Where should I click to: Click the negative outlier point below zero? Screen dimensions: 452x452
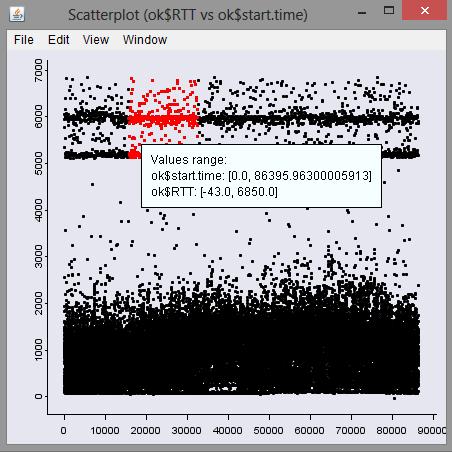click(394, 398)
